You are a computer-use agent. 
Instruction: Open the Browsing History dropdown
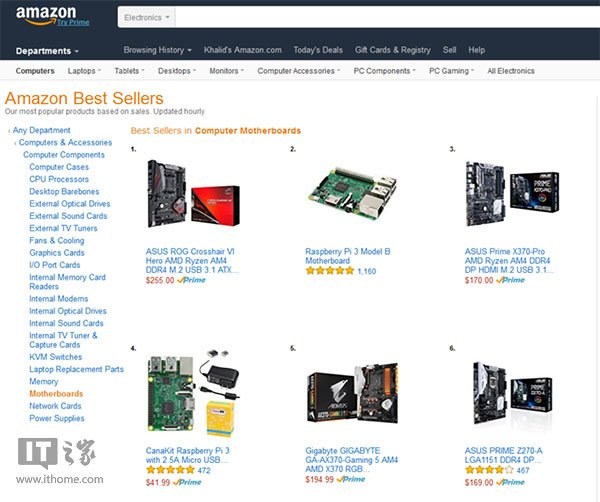(x=157, y=50)
